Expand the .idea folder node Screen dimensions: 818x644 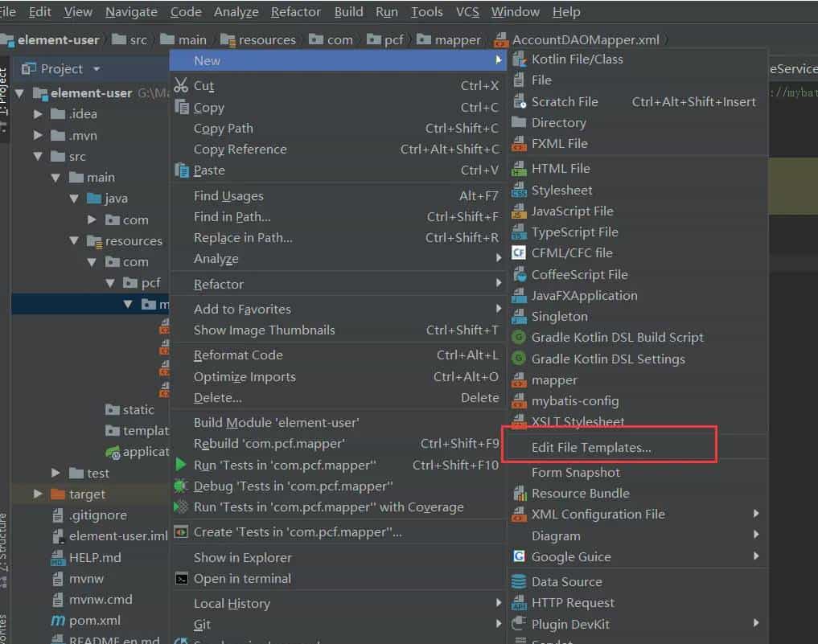[x=39, y=114]
